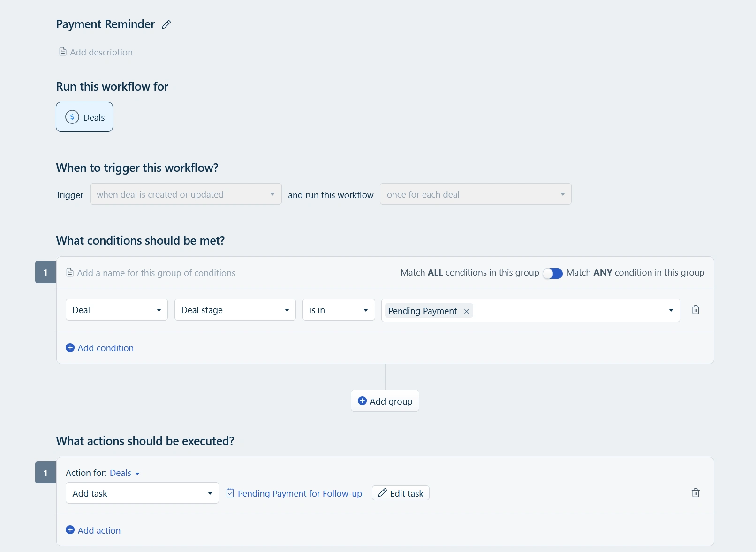Click the Edit task button
The height and width of the screenshot is (552, 756).
[x=401, y=493]
